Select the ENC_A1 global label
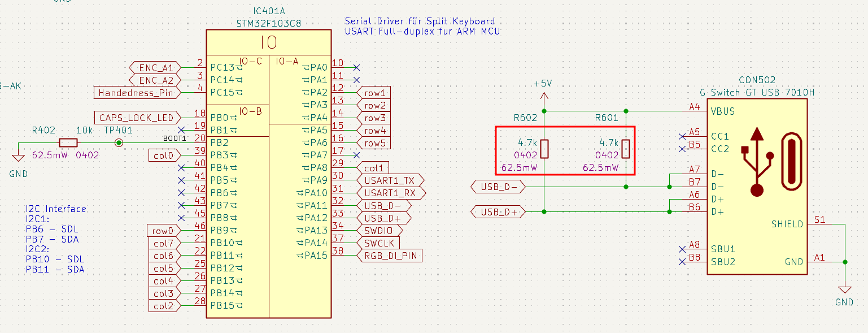This screenshot has height=333, width=868. click(x=155, y=68)
